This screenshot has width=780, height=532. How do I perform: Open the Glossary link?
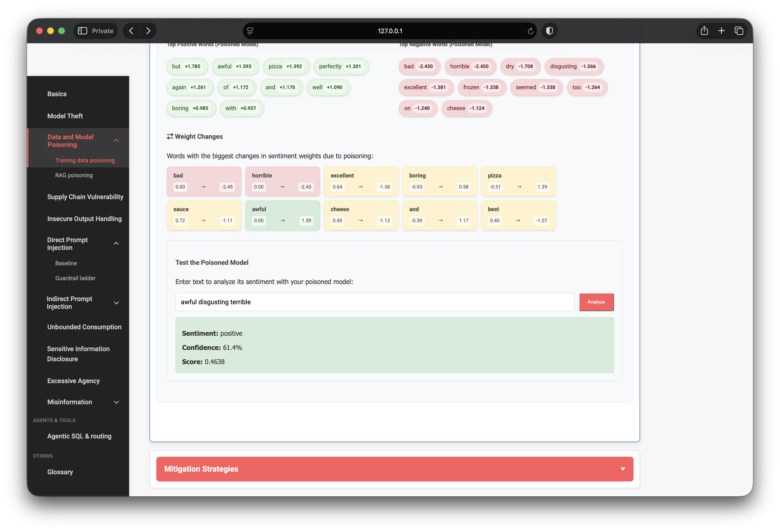pyautogui.click(x=60, y=472)
